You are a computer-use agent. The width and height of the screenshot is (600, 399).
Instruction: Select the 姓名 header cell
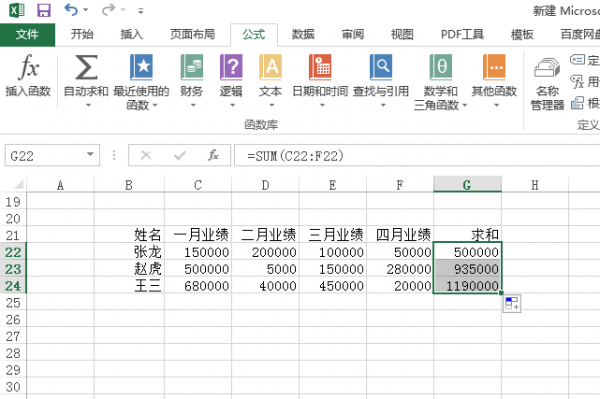coord(129,234)
